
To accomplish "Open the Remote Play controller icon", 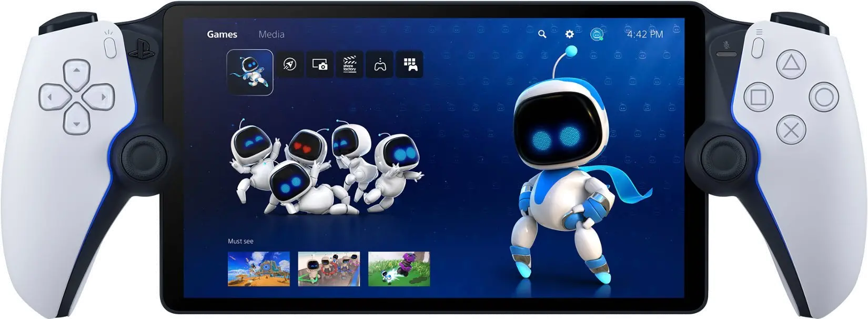I will pos(380,64).
